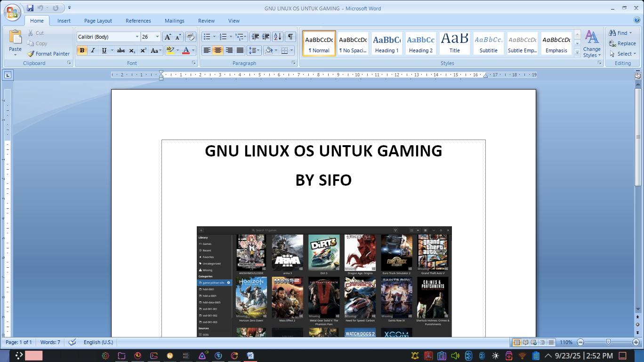This screenshot has width=644, height=362.
Task: Align text right
Action: click(229, 50)
